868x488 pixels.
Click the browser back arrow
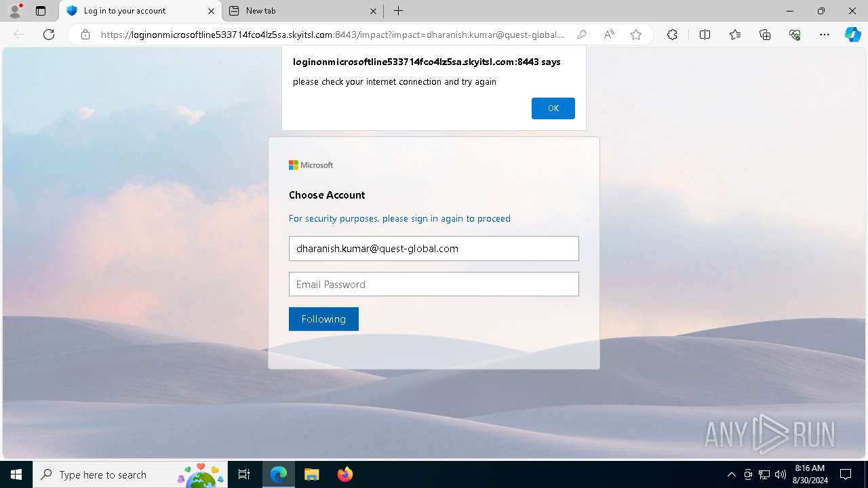(19, 35)
